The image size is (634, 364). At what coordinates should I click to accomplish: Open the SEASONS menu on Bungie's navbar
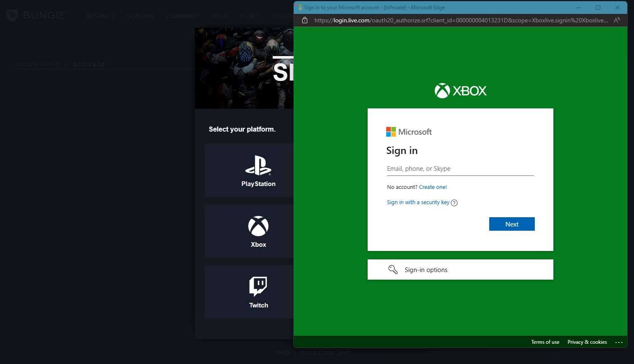tap(141, 16)
